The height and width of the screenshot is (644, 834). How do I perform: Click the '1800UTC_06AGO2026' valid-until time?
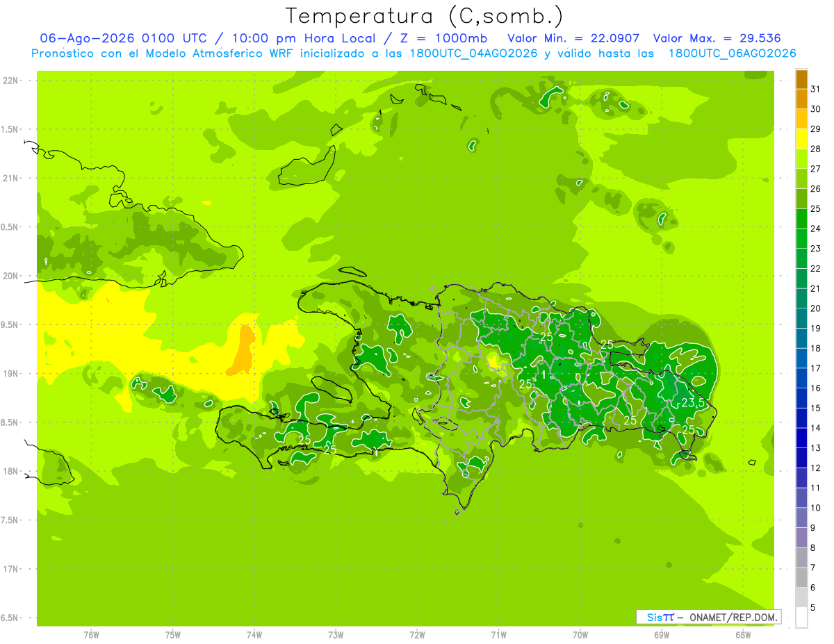[x=732, y=53]
